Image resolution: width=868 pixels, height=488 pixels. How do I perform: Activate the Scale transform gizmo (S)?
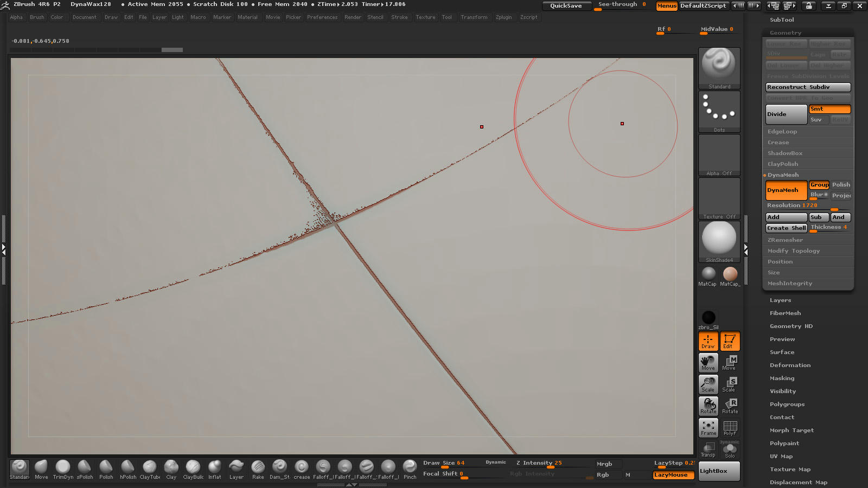pyautogui.click(x=730, y=384)
